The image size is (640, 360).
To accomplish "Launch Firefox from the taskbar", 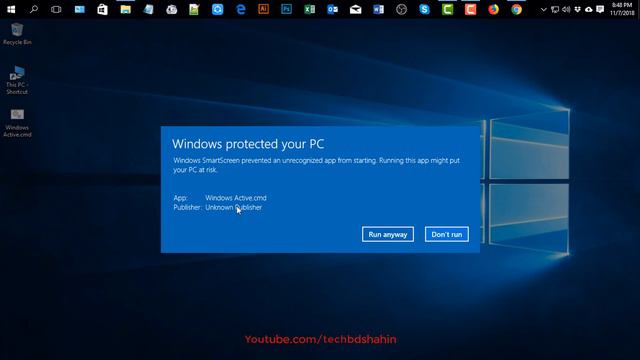I will [x=493, y=9].
